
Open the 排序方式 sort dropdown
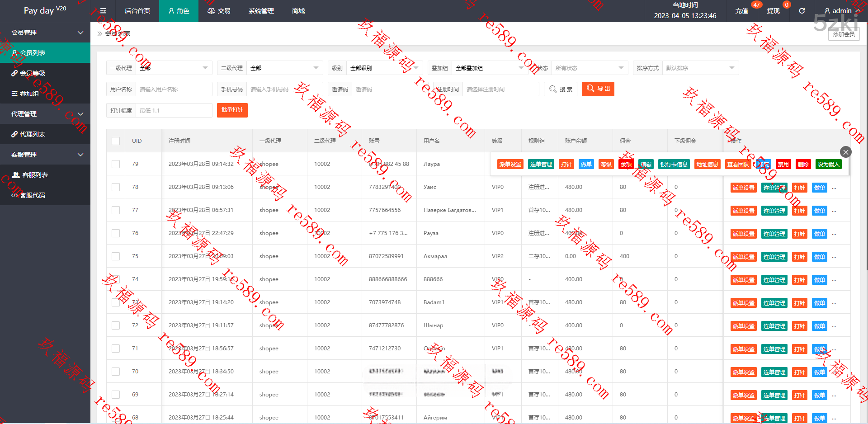tap(700, 68)
